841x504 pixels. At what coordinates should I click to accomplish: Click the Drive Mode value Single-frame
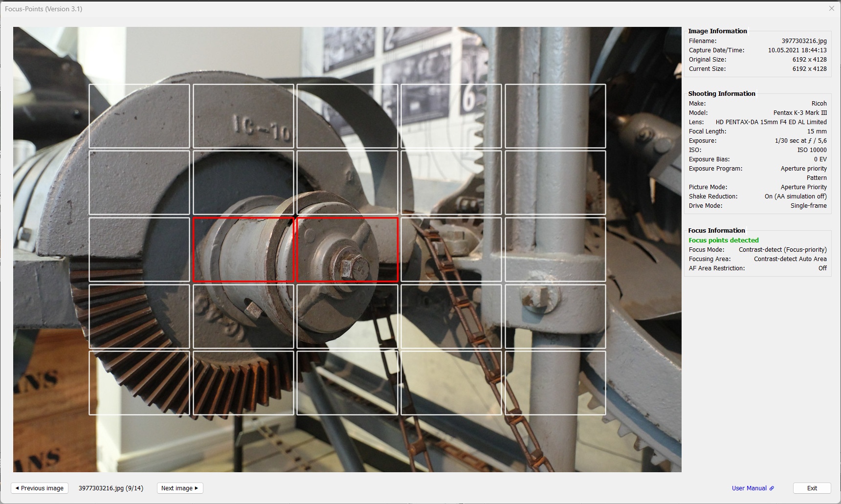(x=809, y=205)
